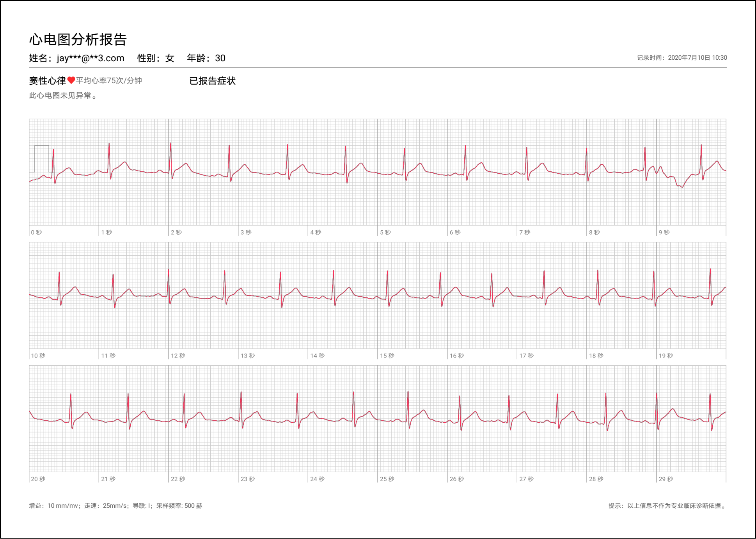Click the 2 秒 time marker

(176, 232)
